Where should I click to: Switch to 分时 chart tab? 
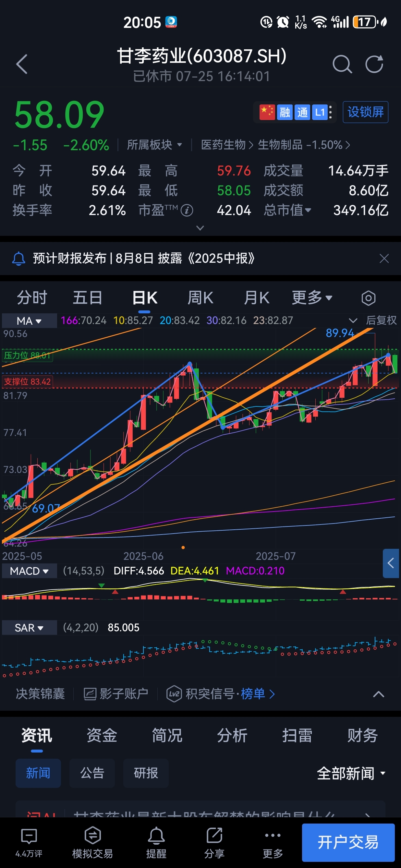click(32, 298)
